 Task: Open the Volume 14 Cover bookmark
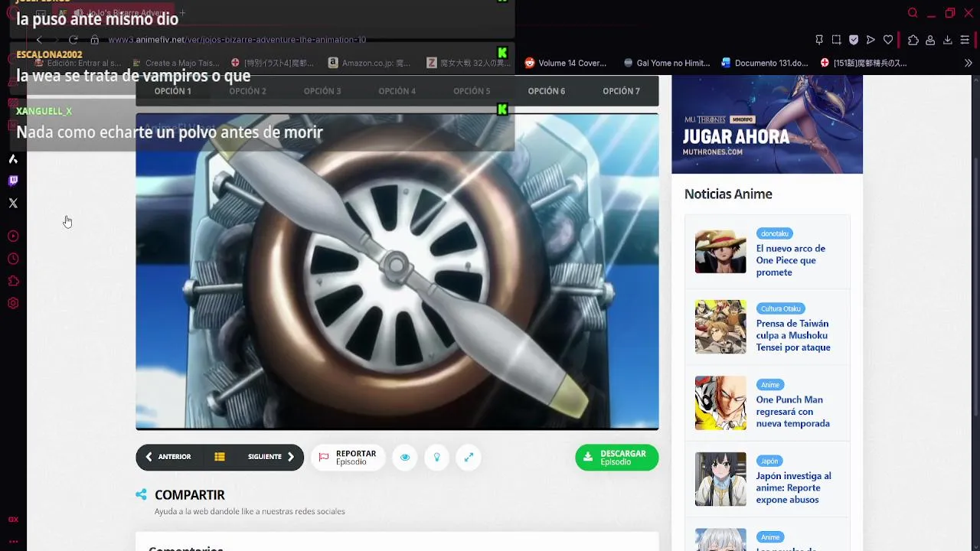pyautogui.click(x=565, y=63)
